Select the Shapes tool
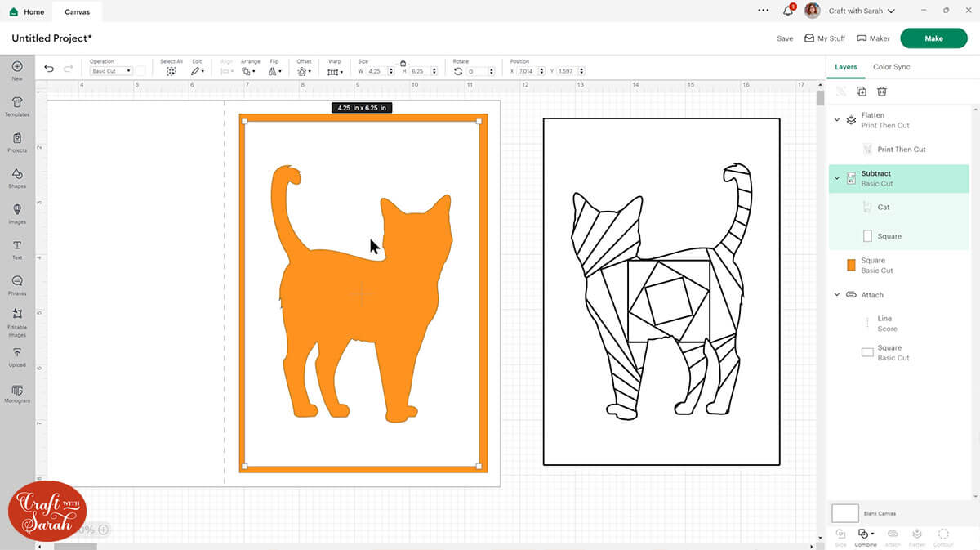 tap(17, 177)
